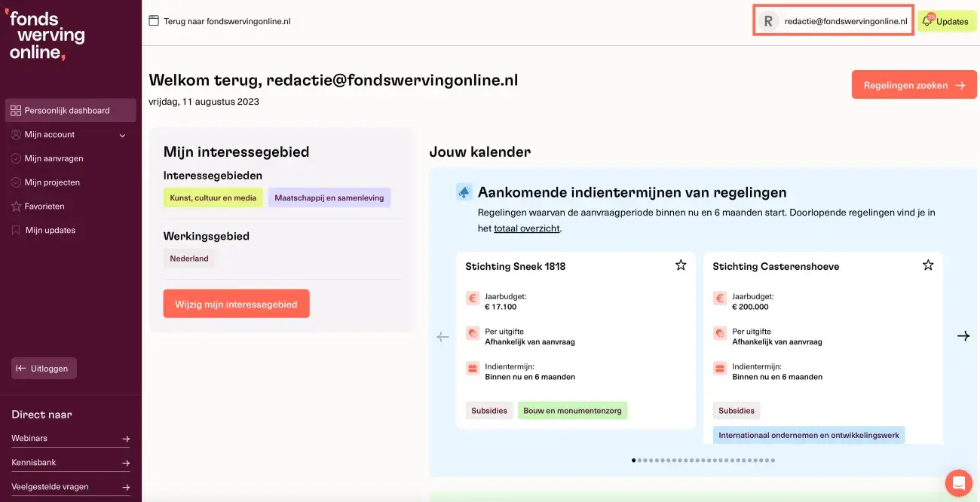The width and height of the screenshot is (980, 502).
Task: Toggle favorite star for Stichting Casterenshoeve
Action: point(928,265)
